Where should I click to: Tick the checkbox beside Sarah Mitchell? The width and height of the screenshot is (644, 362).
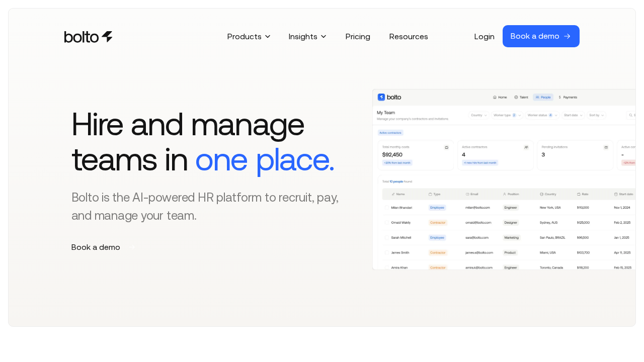point(387,237)
